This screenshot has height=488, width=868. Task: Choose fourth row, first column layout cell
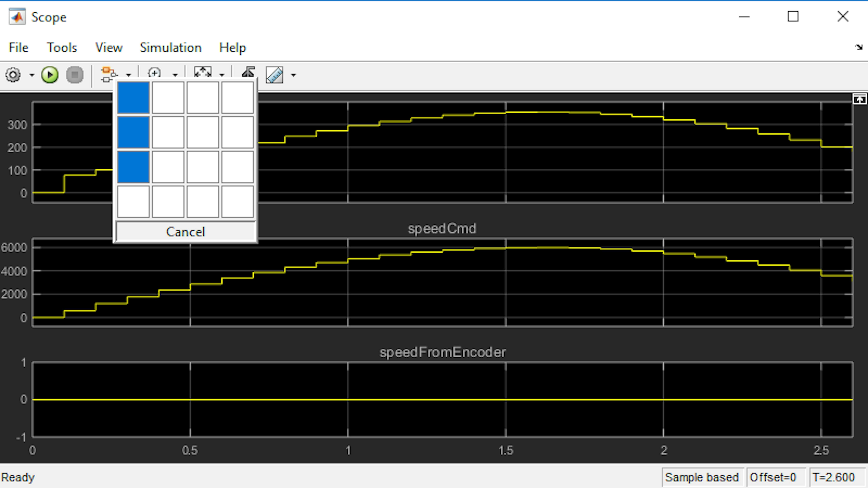[x=133, y=202]
